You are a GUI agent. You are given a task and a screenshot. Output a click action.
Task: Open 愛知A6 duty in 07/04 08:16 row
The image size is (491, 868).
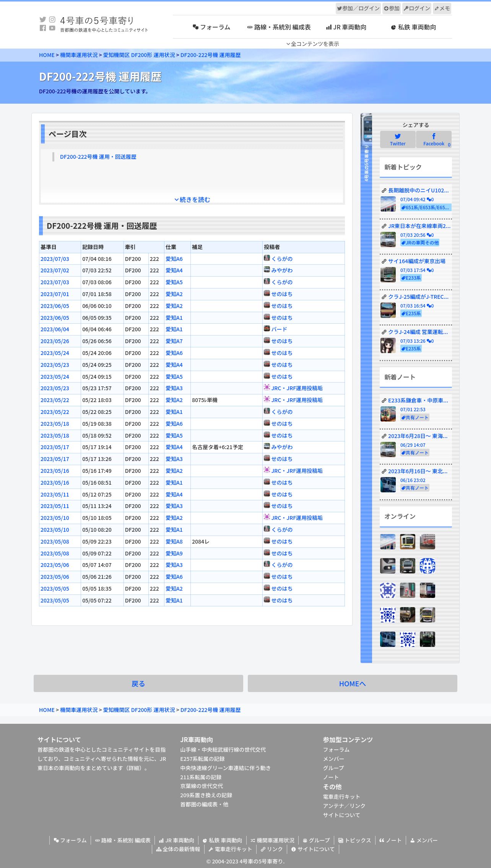(x=174, y=259)
